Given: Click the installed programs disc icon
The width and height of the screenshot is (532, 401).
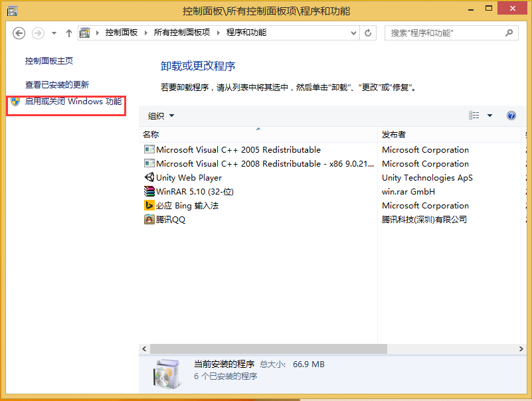Looking at the screenshot, I should pyautogui.click(x=167, y=374).
